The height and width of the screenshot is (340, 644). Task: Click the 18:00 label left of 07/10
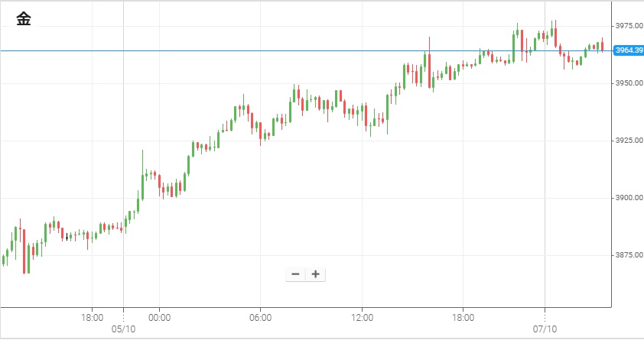coord(463,317)
